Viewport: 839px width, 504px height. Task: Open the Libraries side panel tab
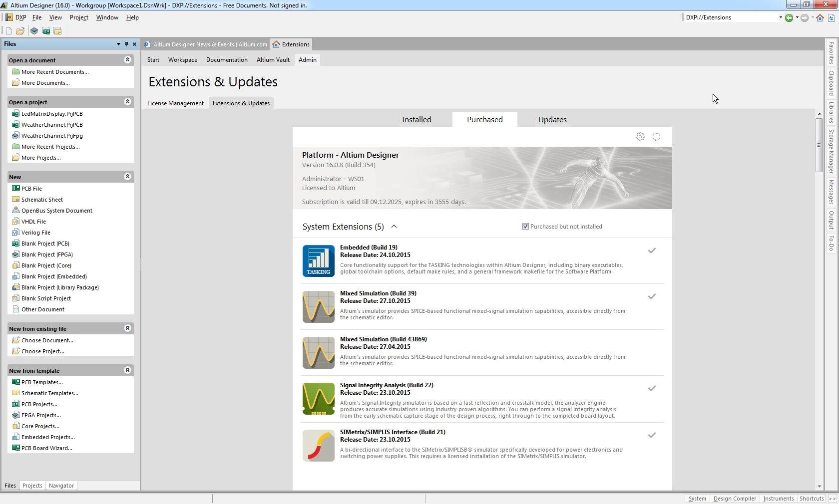pos(831,112)
